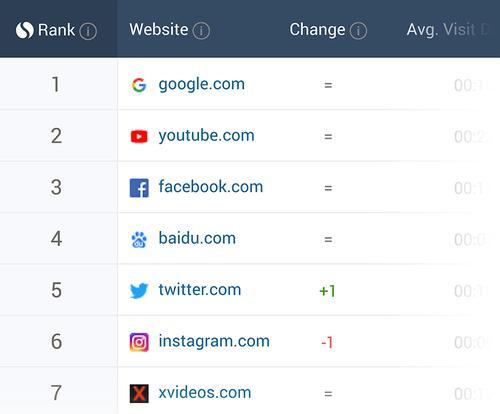Click the Facebook logo icon
Screen dimensions: 500x414
click(139, 188)
